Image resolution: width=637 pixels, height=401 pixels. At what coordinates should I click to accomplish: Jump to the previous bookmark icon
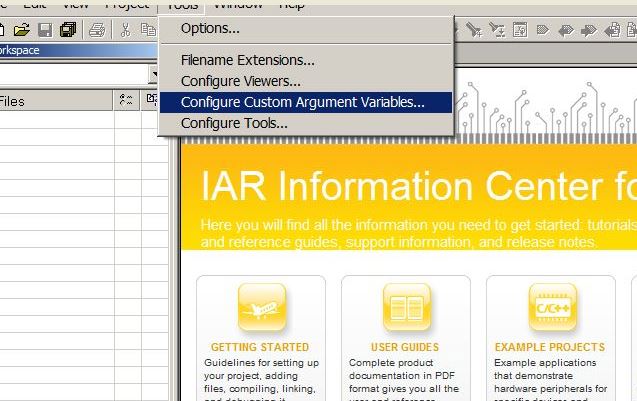pos(566,30)
